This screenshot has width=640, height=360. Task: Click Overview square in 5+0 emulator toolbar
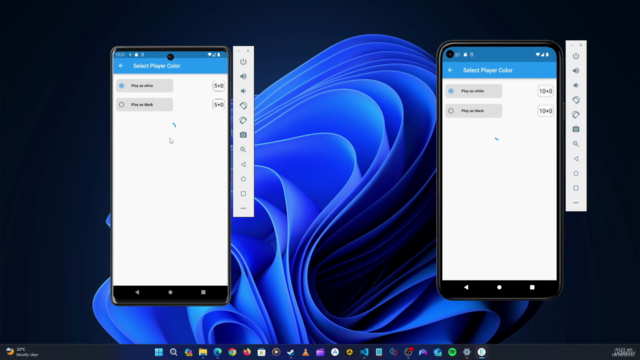(243, 193)
